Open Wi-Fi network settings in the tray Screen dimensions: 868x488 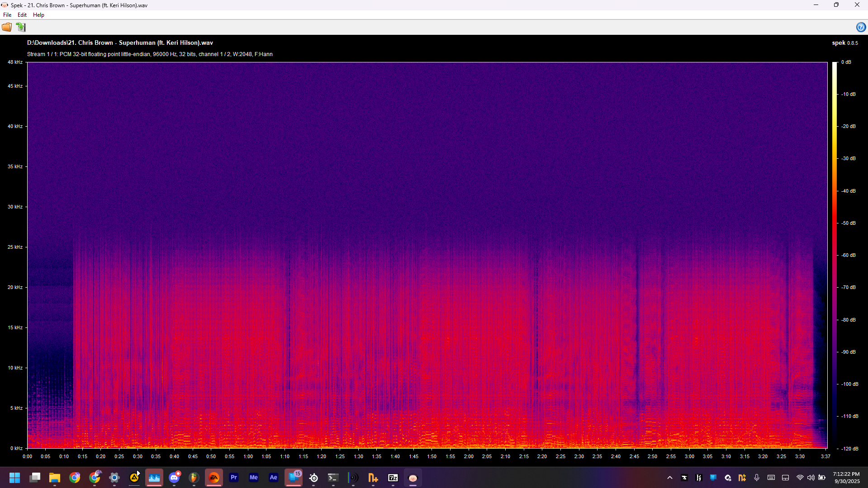(800, 478)
